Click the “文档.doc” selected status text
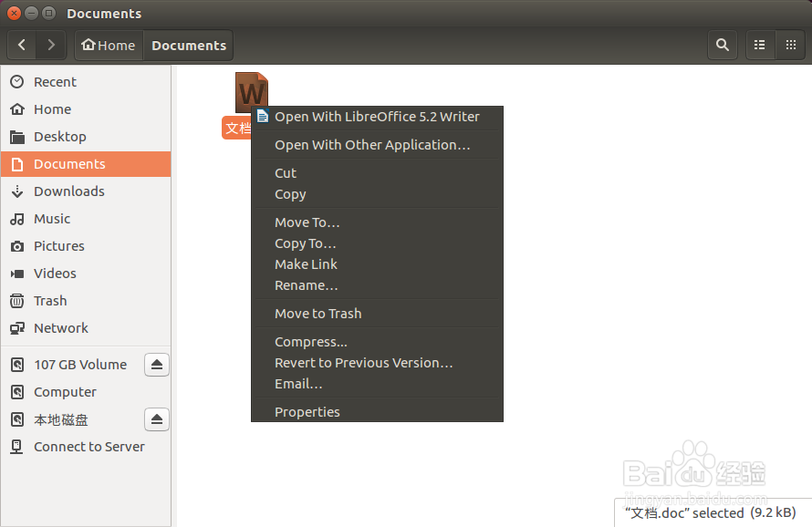Screen dimensions: 812x527 [710, 513]
